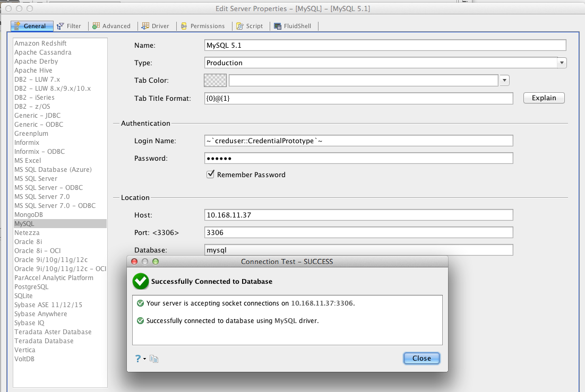585x392 pixels.
Task: Copy connection test results via copy icon
Action: 154,359
